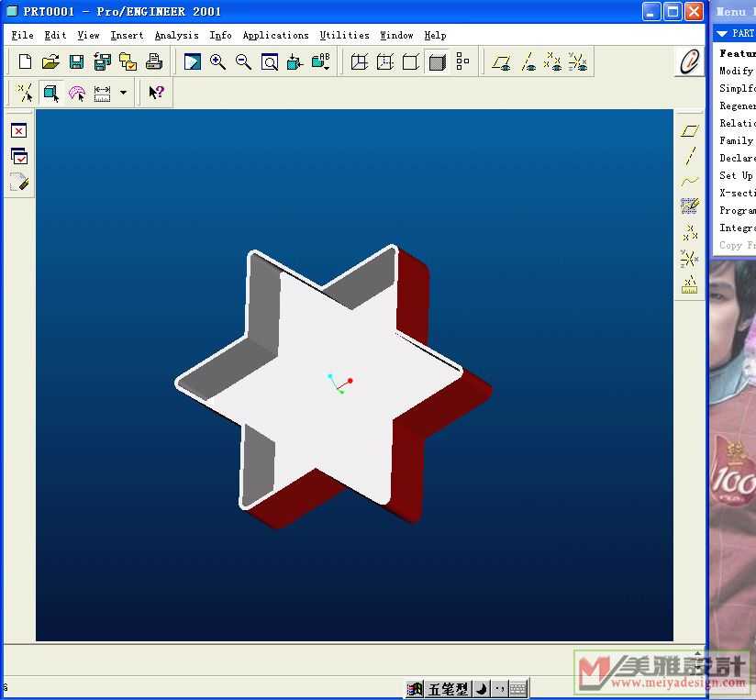Toggle coordinate systems display
The image size is (756, 700).
tap(578, 62)
